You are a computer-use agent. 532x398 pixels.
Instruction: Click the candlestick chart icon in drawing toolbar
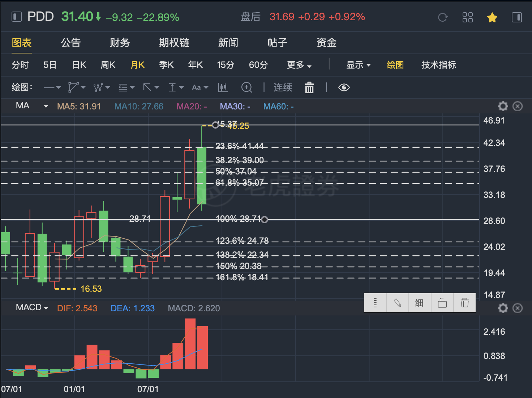[223, 87]
